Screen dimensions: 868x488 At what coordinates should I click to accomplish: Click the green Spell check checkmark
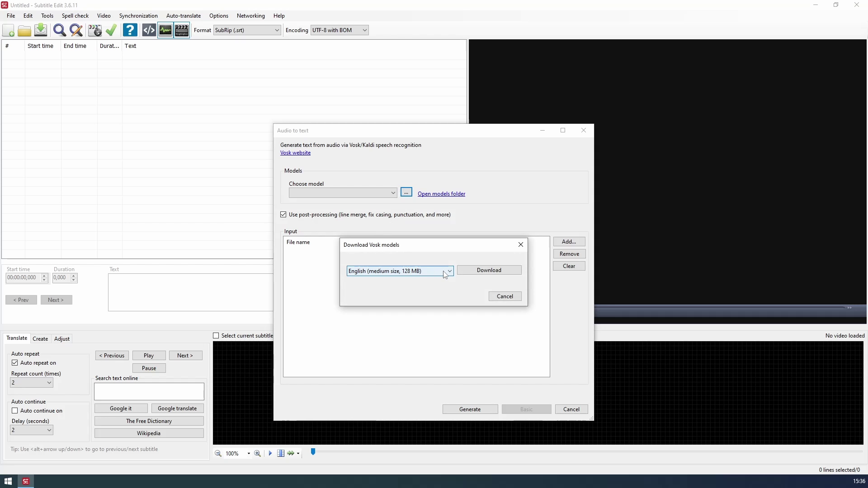point(111,30)
